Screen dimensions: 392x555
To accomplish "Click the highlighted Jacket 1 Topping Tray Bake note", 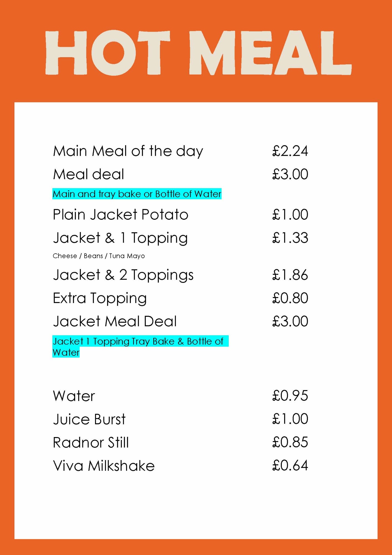I will 138,342.
